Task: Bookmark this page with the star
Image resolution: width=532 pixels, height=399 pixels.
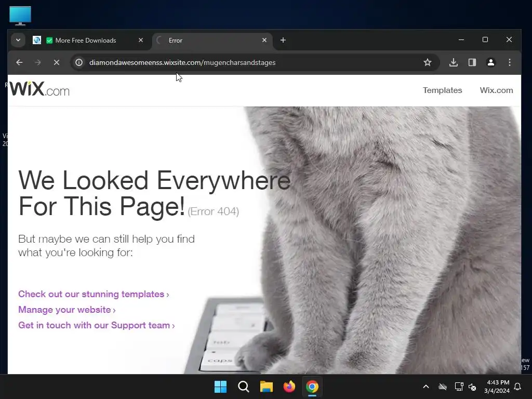Action: [428, 62]
